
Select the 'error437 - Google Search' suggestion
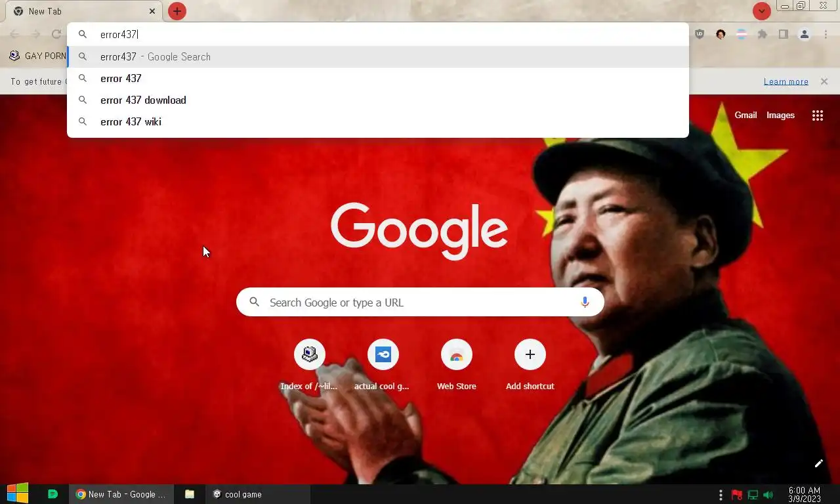(x=378, y=56)
